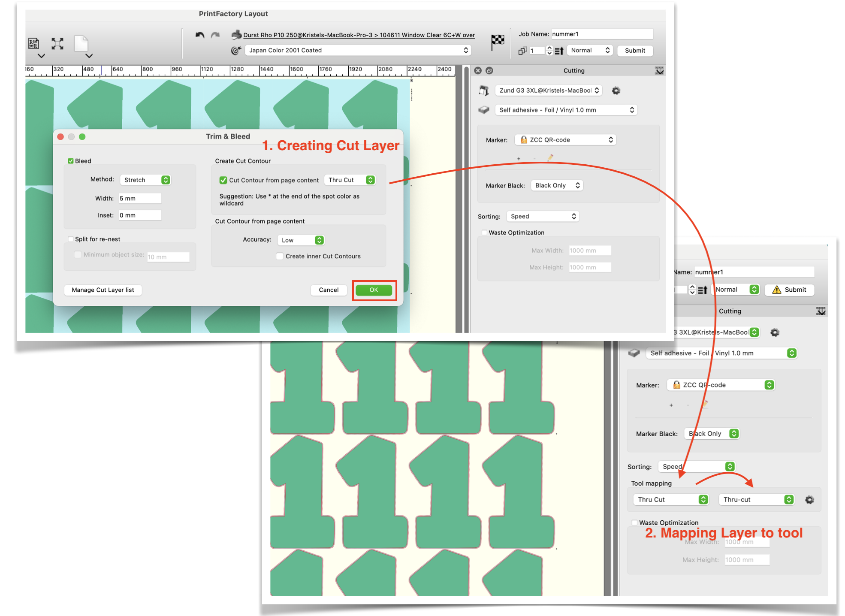
Task: Click Manage Cut Layer list button
Action: point(103,290)
